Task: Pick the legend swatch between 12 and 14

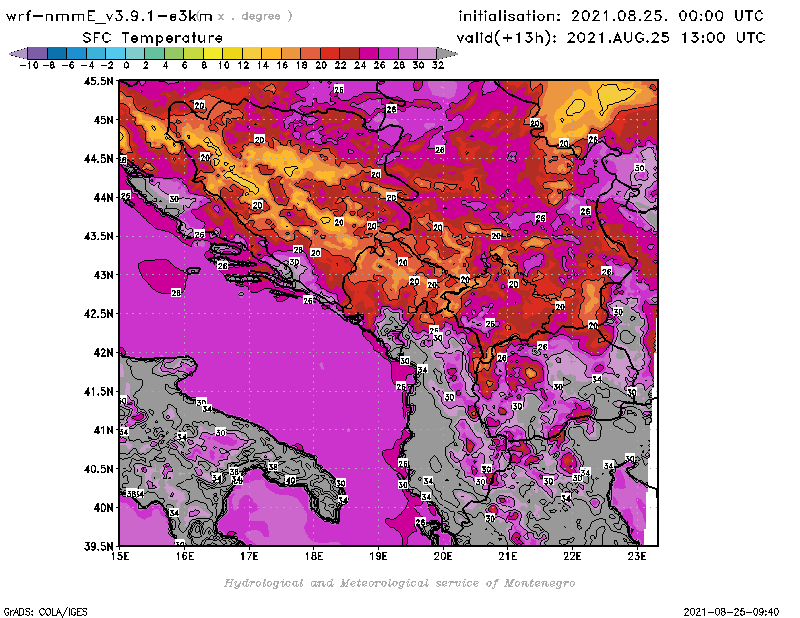Action: (x=252, y=53)
